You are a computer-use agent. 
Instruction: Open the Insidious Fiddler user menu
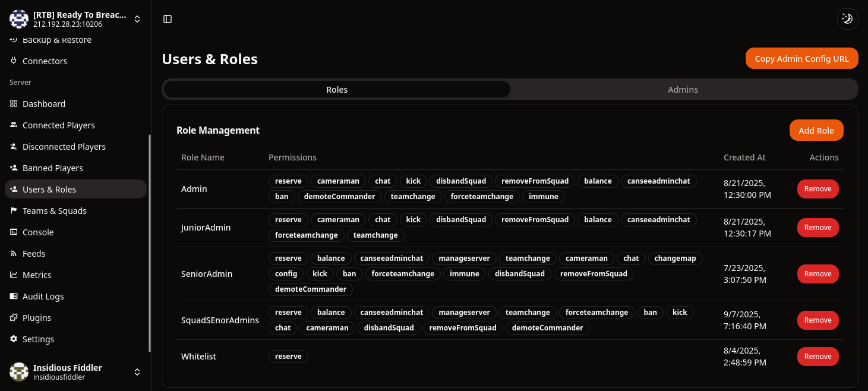pyautogui.click(x=137, y=372)
